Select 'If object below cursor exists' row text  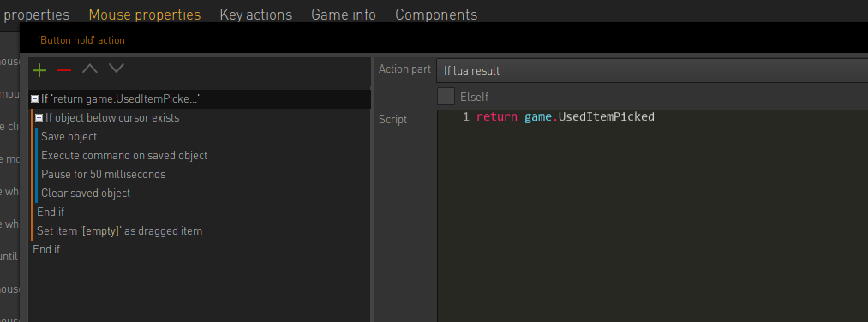[112, 118]
